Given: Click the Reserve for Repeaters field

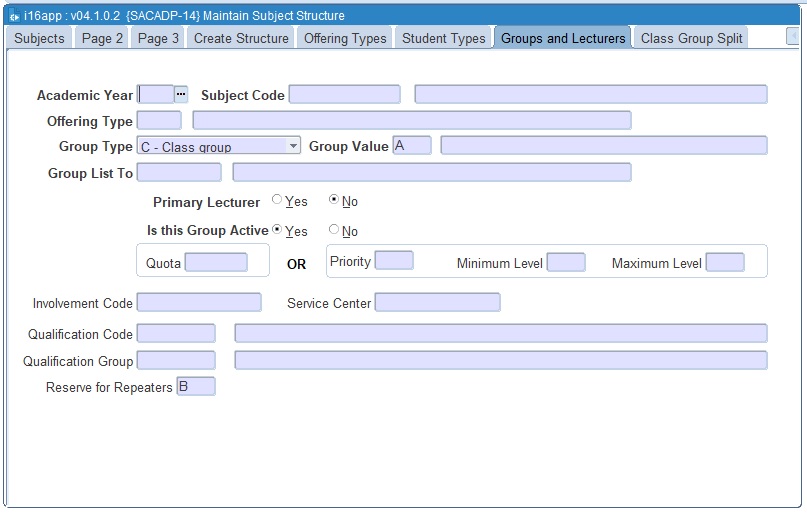Looking at the screenshot, I should pyautogui.click(x=196, y=387).
